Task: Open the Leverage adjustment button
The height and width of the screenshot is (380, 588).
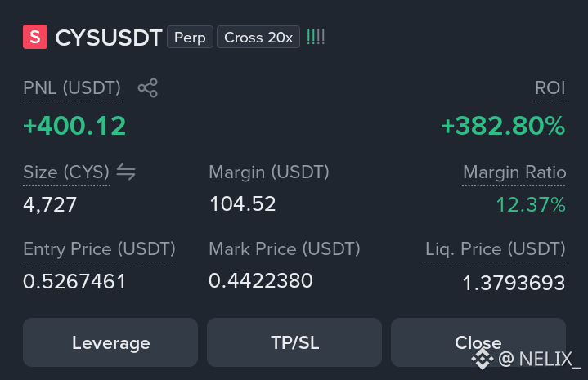Action: point(110,342)
